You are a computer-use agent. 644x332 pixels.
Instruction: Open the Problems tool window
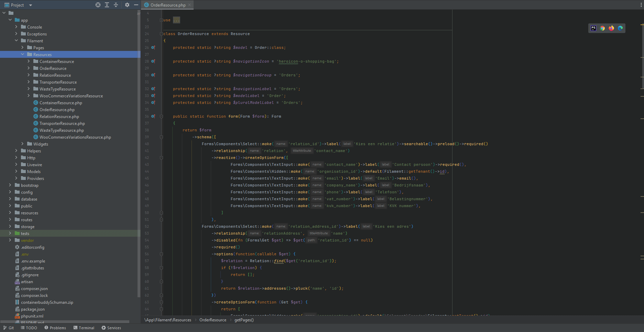click(x=55, y=328)
